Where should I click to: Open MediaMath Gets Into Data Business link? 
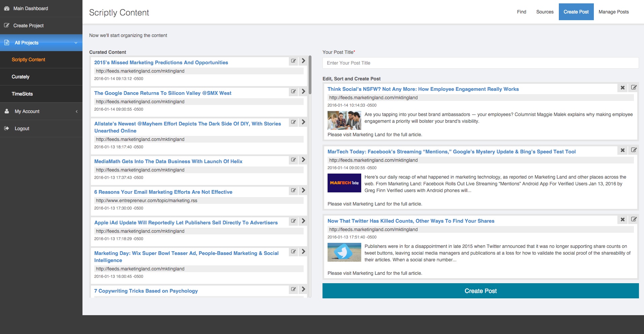[x=168, y=161]
